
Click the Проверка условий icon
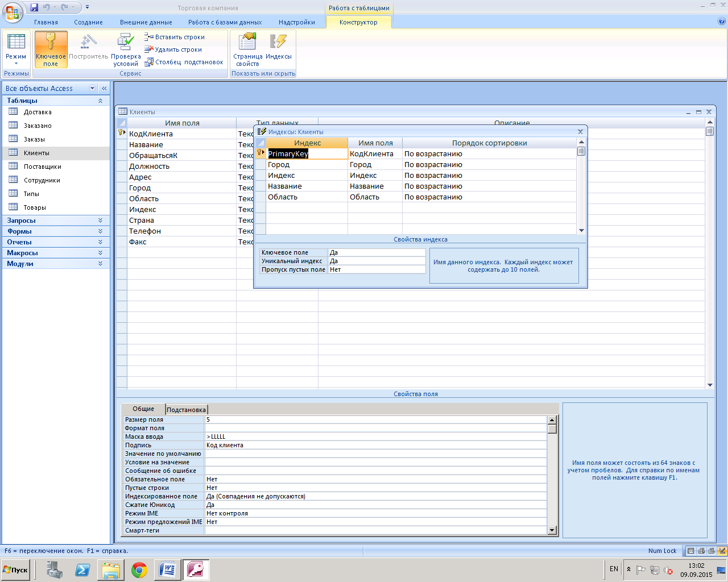126,49
